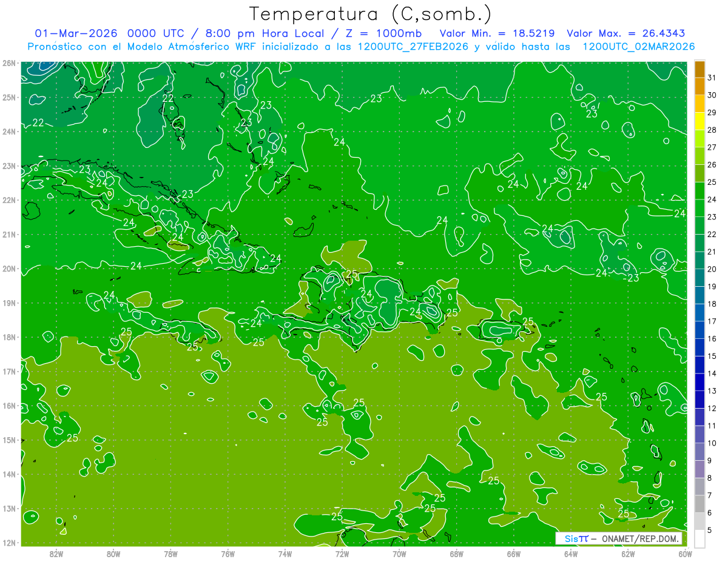The width and height of the screenshot is (728, 562).
Task: Click the '70W' longitude label
Action: [399, 554]
